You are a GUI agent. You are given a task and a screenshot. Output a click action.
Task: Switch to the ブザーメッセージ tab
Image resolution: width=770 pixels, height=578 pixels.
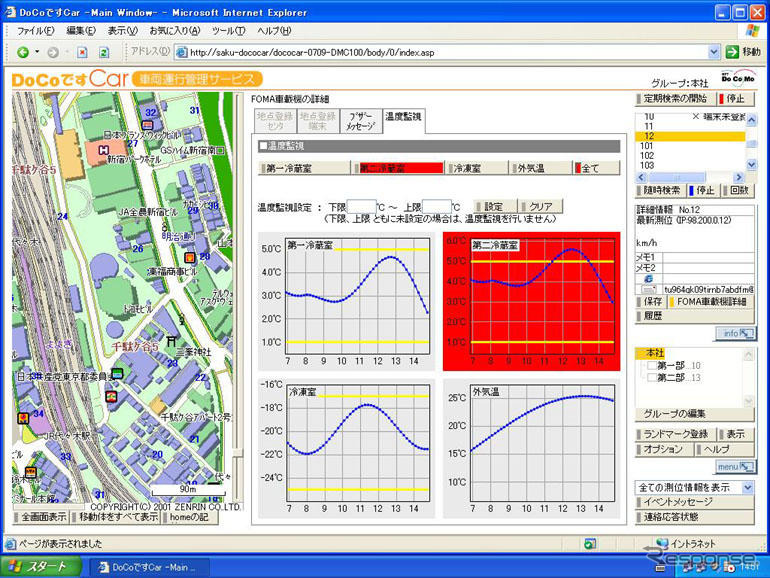point(360,121)
